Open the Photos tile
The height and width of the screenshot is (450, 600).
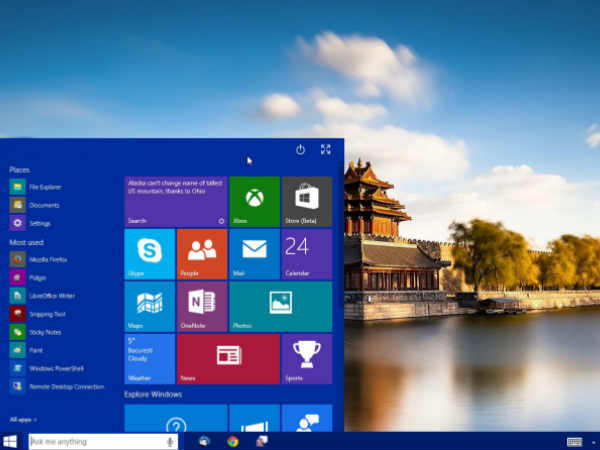click(x=280, y=307)
